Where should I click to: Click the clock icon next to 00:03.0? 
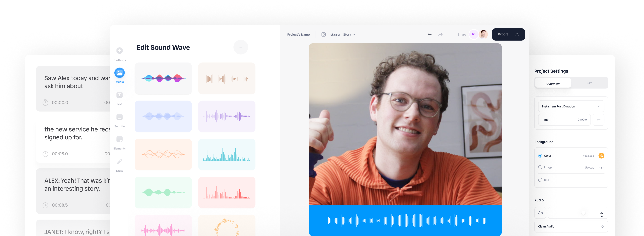(45, 154)
